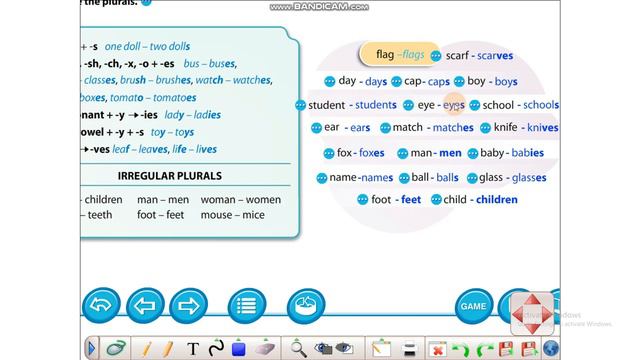The image size is (640, 360).
Task: Click the down arrow on red navigation pad
Action: pos(532,328)
